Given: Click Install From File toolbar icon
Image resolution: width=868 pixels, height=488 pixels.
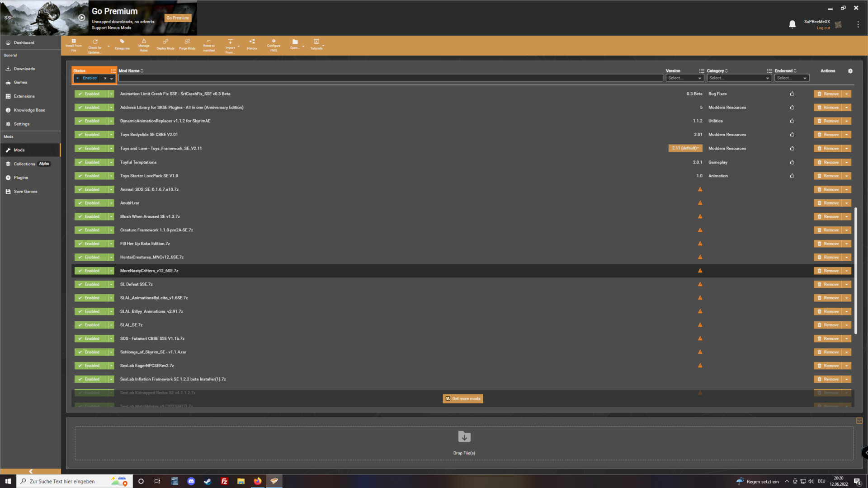Looking at the screenshot, I should pos(73,46).
